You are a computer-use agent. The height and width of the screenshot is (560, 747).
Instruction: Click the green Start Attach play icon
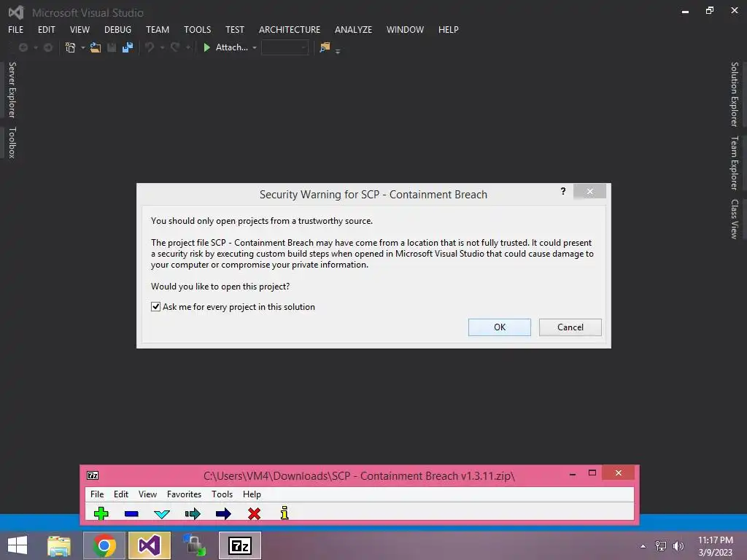tap(206, 47)
